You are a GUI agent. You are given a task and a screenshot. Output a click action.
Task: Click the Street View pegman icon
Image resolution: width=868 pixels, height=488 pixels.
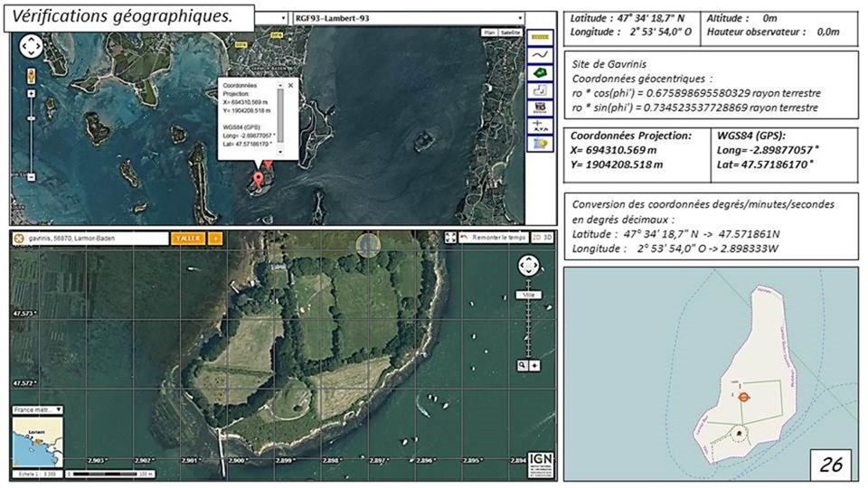click(x=30, y=74)
